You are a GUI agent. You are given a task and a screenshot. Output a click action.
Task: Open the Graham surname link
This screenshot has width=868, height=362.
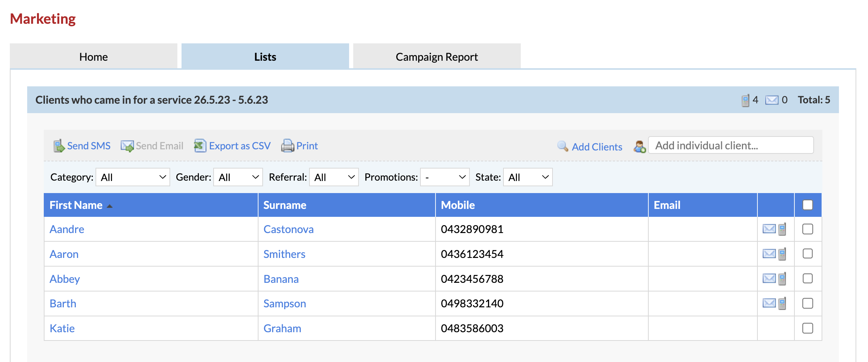[282, 328]
